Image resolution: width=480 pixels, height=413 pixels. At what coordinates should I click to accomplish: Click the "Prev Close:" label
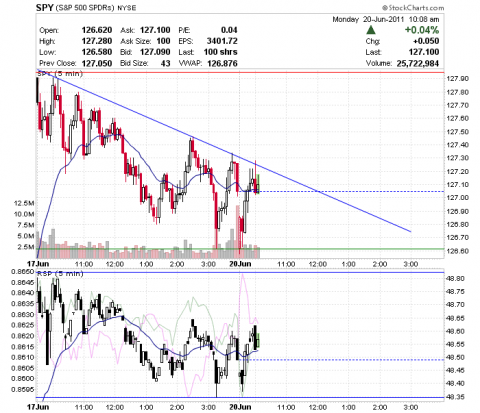coord(57,63)
